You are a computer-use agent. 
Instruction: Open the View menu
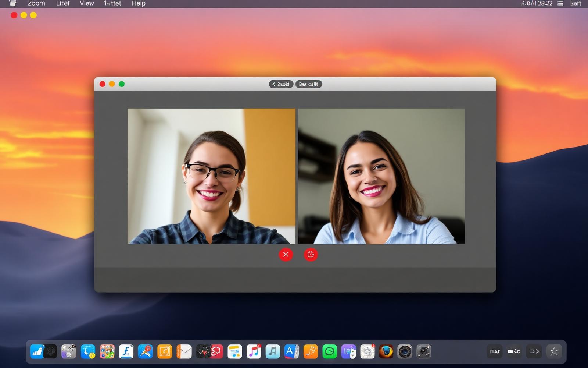(x=87, y=3)
